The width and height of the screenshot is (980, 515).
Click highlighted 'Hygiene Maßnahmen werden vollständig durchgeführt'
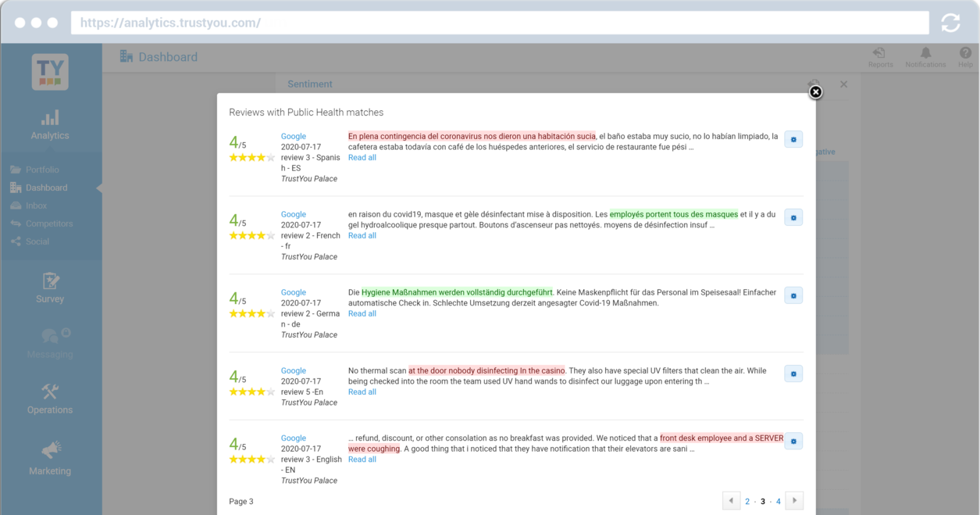point(458,292)
